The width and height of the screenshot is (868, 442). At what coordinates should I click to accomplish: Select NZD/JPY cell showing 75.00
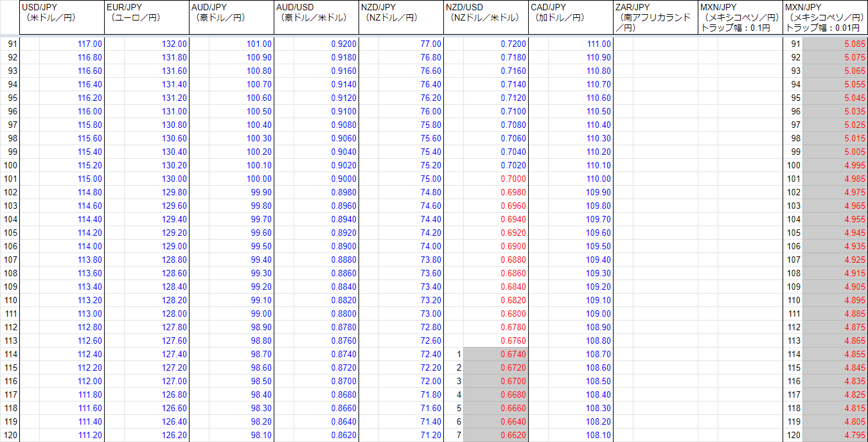[x=410, y=179]
